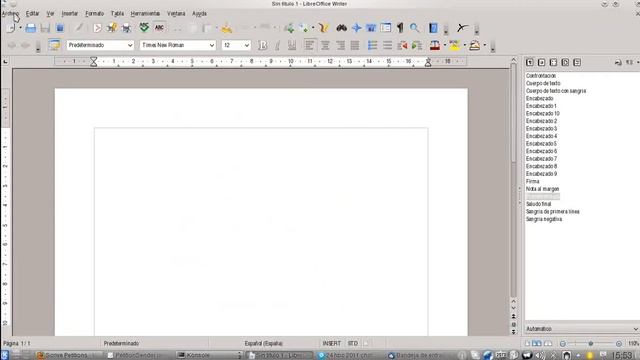Click the Print file directly icon
The height and width of the screenshot is (360, 640).
click(111, 28)
